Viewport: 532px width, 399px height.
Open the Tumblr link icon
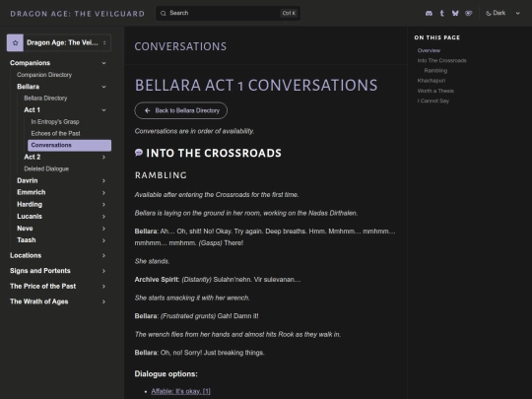441,13
